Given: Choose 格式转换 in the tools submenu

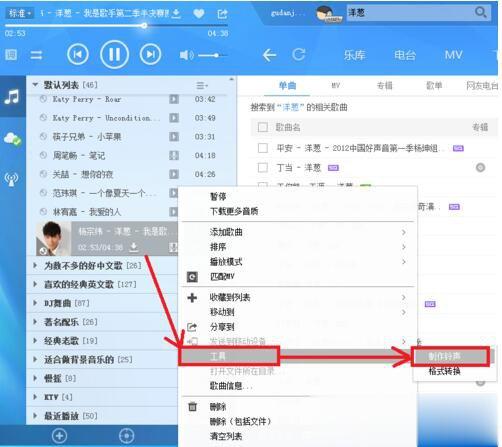Looking at the screenshot, I should [445, 371].
